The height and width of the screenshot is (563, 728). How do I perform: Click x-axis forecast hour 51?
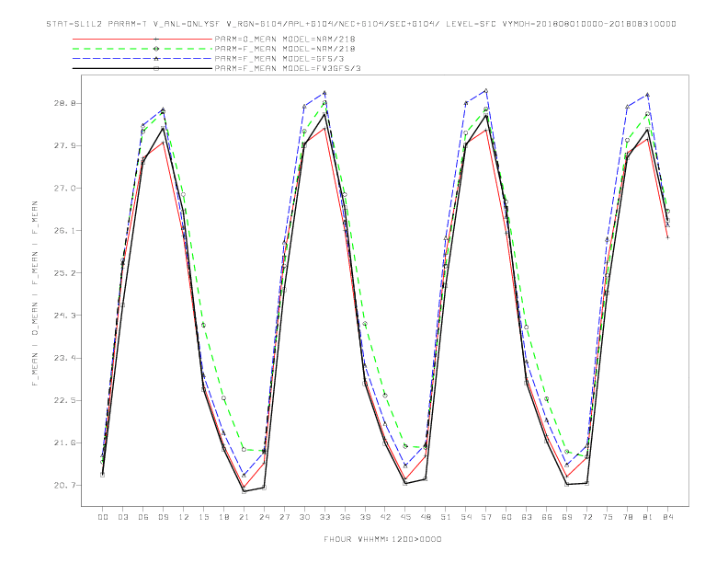pos(446,517)
